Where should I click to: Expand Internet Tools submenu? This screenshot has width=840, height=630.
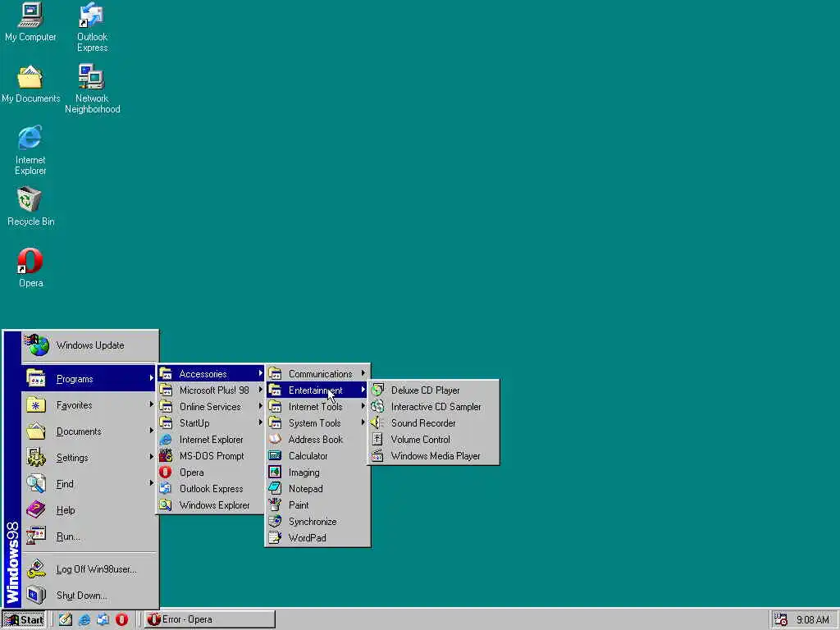317,407
